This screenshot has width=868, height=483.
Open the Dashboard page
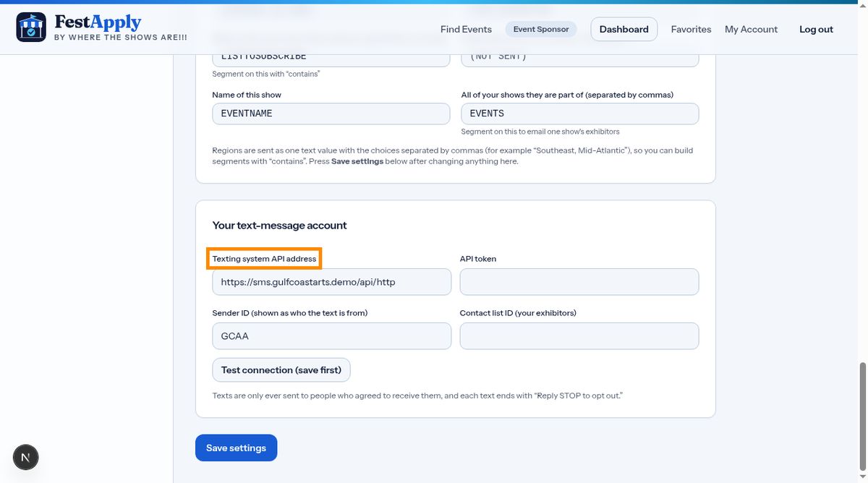(x=624, y=30)
